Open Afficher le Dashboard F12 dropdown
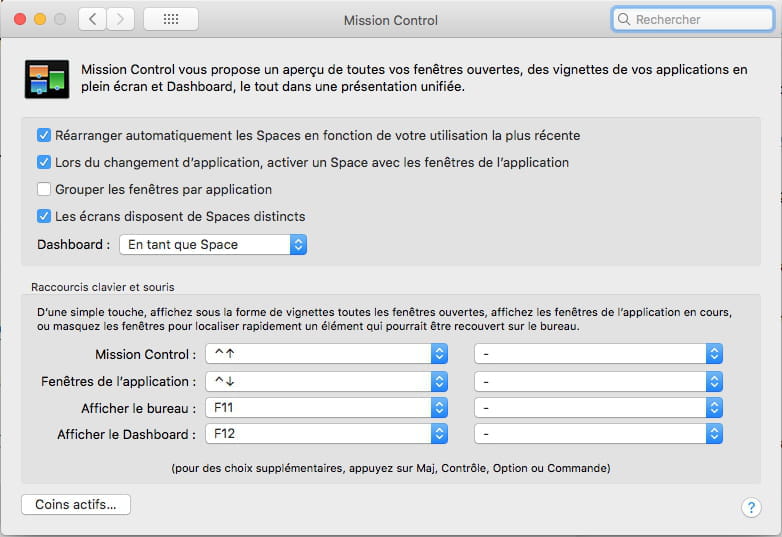 click(327, 434)
